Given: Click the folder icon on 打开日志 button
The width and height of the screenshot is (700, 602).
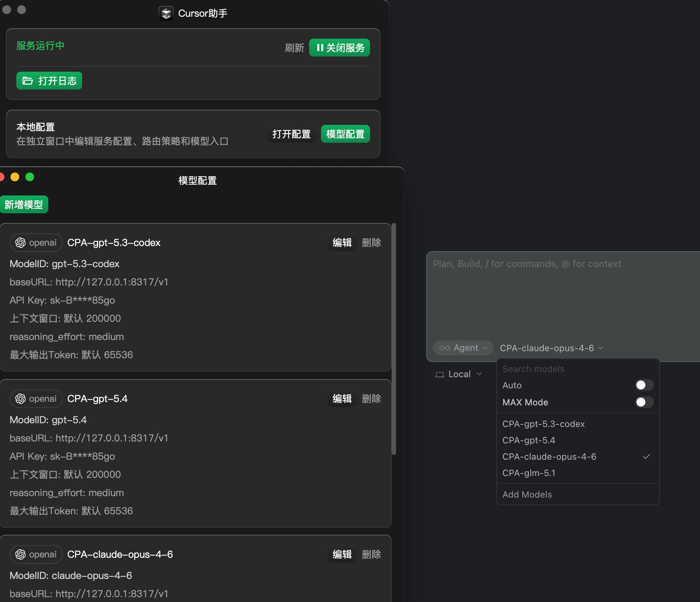Looking at the screenshot, I should [27, 81].
